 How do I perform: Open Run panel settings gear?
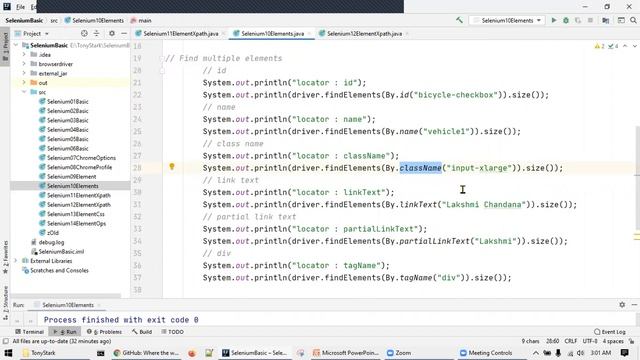click(622, 304)
